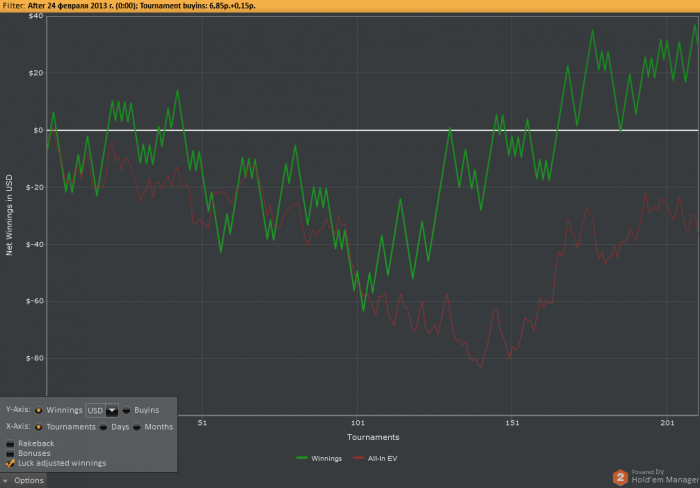Click the green Winnings legend swatch
Image resolution: width=700 pixels, height=488 pixels.
302,458
